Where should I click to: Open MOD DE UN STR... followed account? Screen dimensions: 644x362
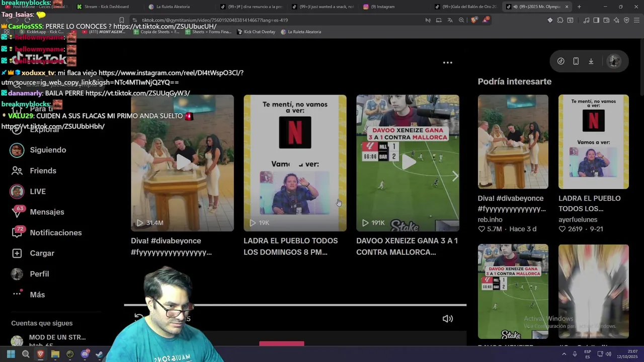coord(48,341)
